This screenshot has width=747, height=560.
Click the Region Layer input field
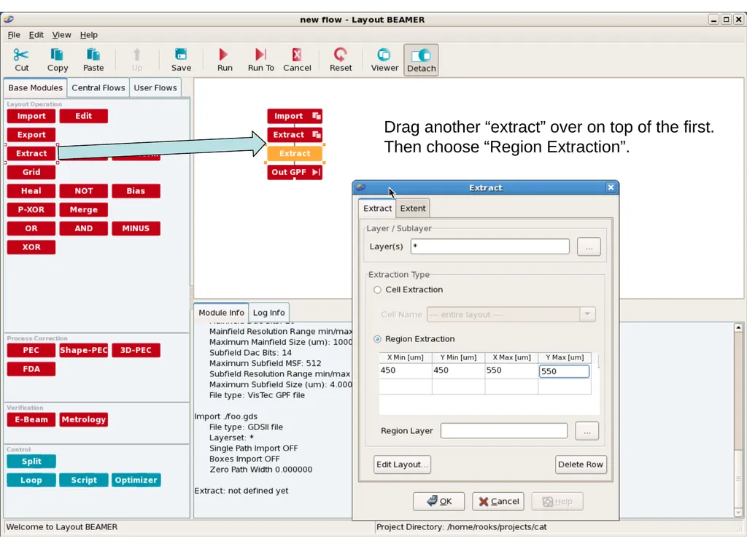[x=504, y=430]
